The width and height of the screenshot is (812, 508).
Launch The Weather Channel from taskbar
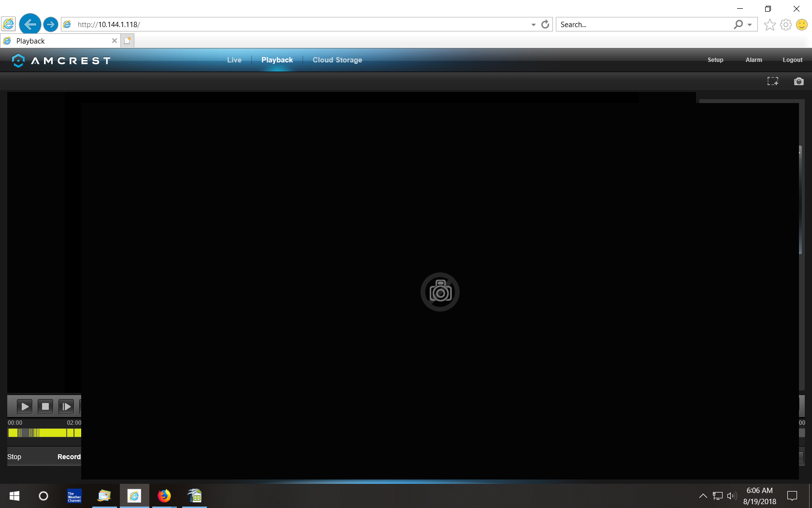click(74, 496)
